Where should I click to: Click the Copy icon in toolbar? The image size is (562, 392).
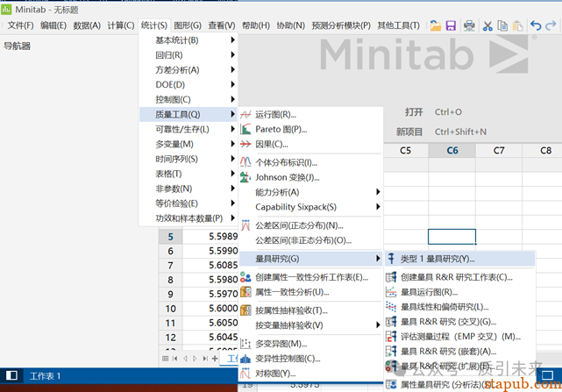click(x=504, y=26)
